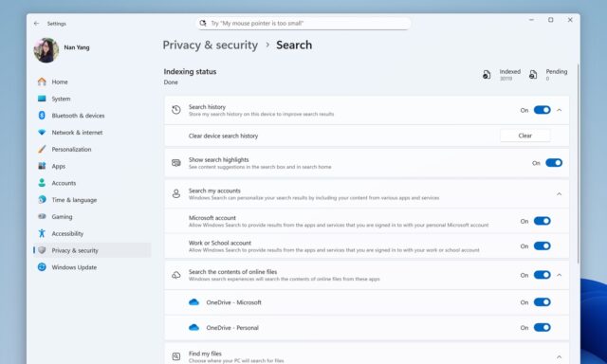Collapse the Search my accounts chevron

[559, 193]
